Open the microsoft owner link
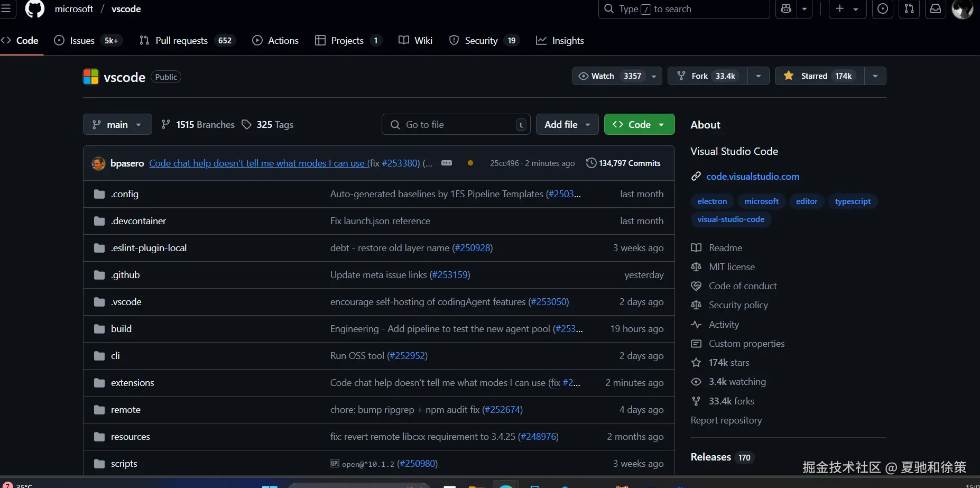 74,9
